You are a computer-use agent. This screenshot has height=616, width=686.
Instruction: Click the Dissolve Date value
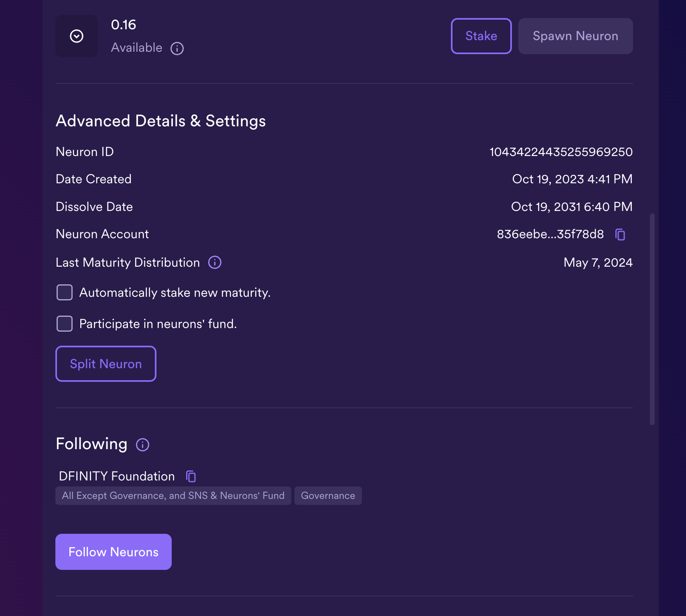click(572, 207)
